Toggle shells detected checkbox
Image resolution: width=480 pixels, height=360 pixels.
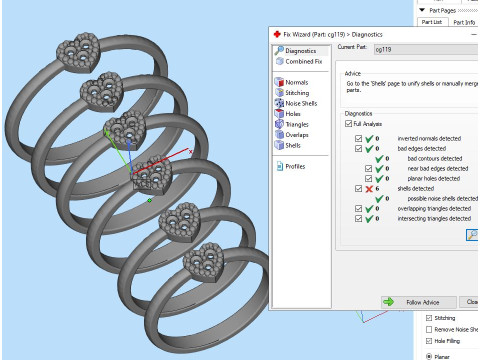point(358,188)
